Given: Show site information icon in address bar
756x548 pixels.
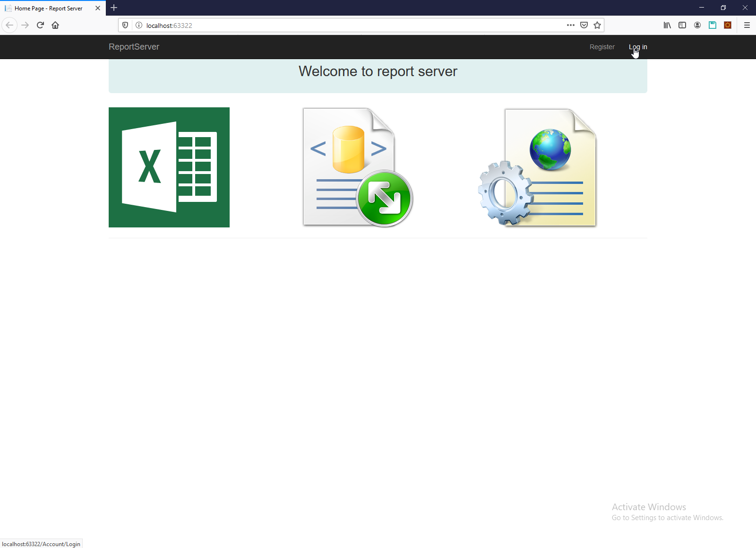Looking at the screenshot, I should click(139, 25).
